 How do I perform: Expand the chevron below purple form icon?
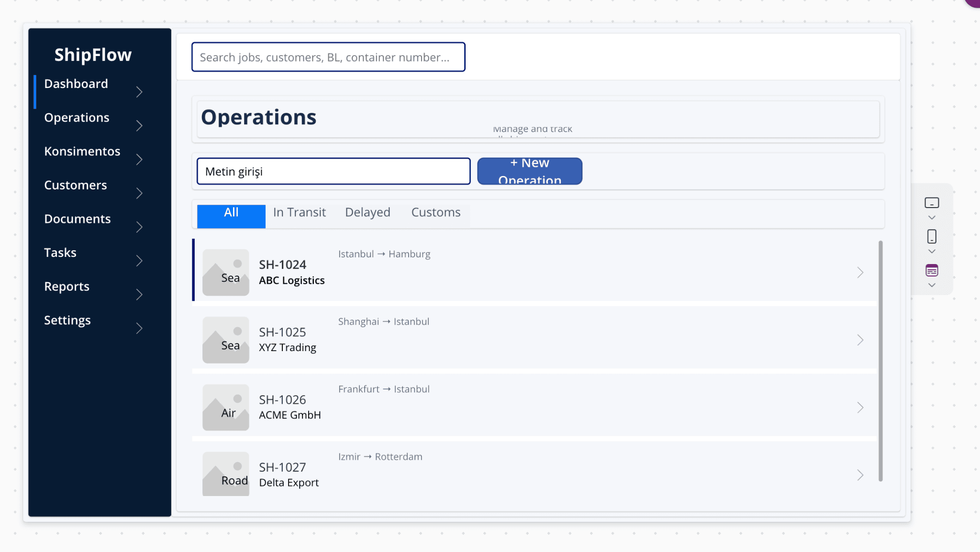pos(932,285)
